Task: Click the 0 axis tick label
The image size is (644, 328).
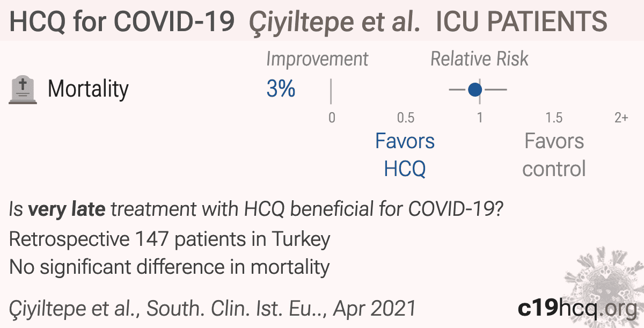Action: [x=332, y=118]
